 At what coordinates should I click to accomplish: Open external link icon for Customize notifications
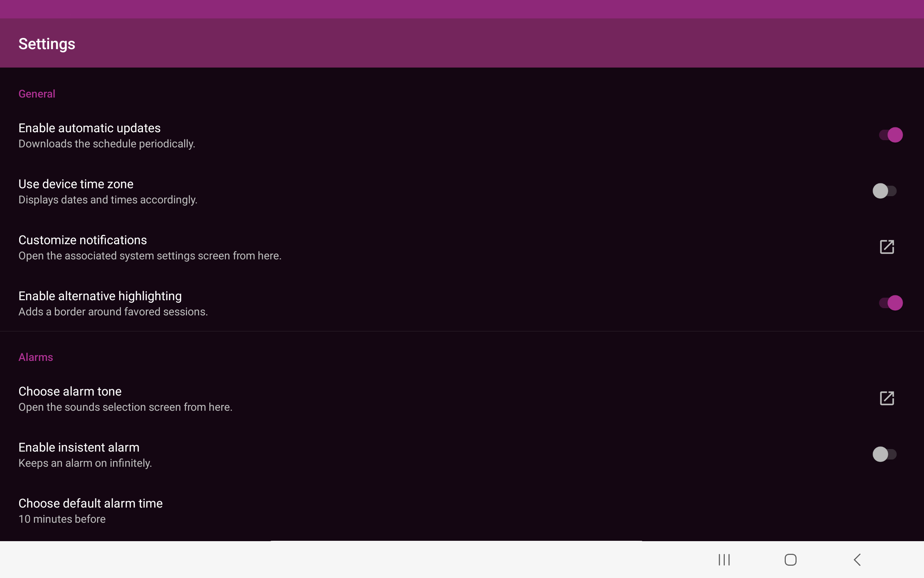(x=886, y=247)
